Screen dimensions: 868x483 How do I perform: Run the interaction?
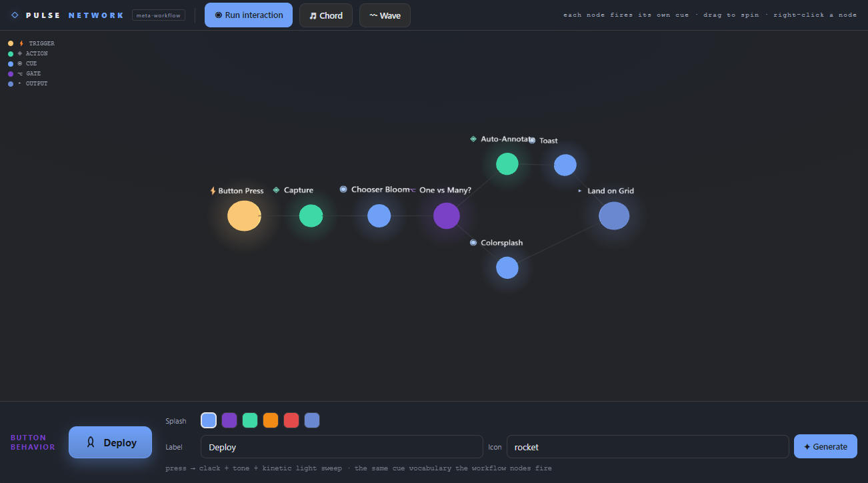click(x=249, y=15)
